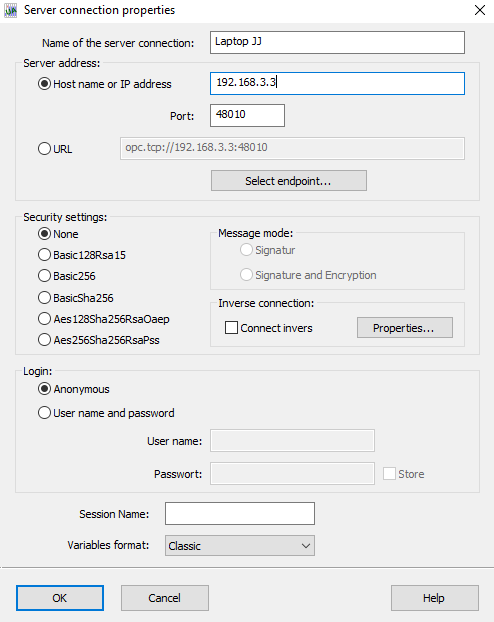Open inverse connection Properties... button
The height and width of the screenshot is (622, 494).
[x=404, y=328]
